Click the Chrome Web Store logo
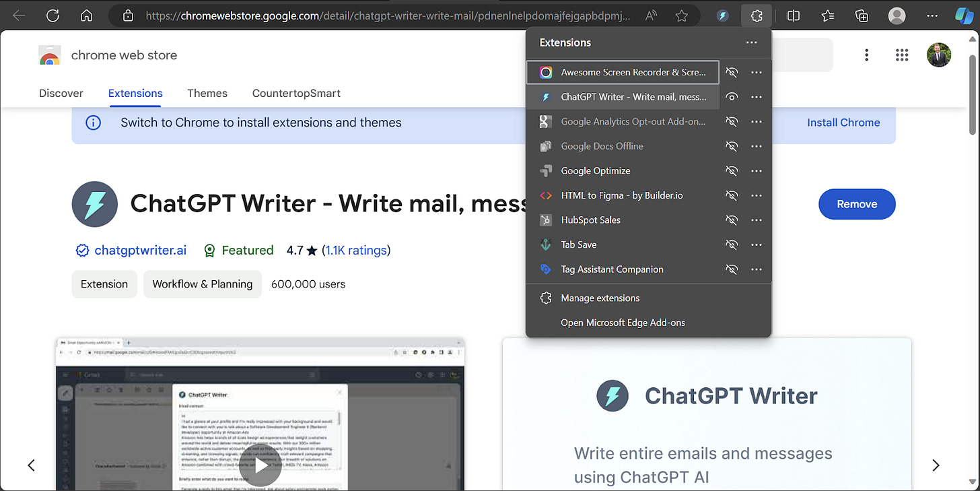980x491 pixels. [50, 55]
